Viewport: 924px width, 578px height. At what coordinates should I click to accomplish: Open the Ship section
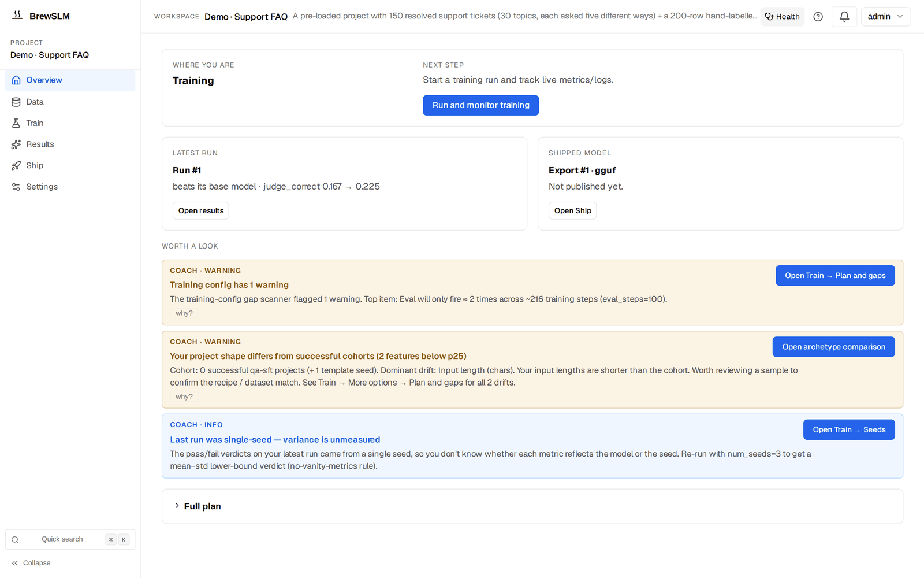pyautogui.click(x=70, y=165)
